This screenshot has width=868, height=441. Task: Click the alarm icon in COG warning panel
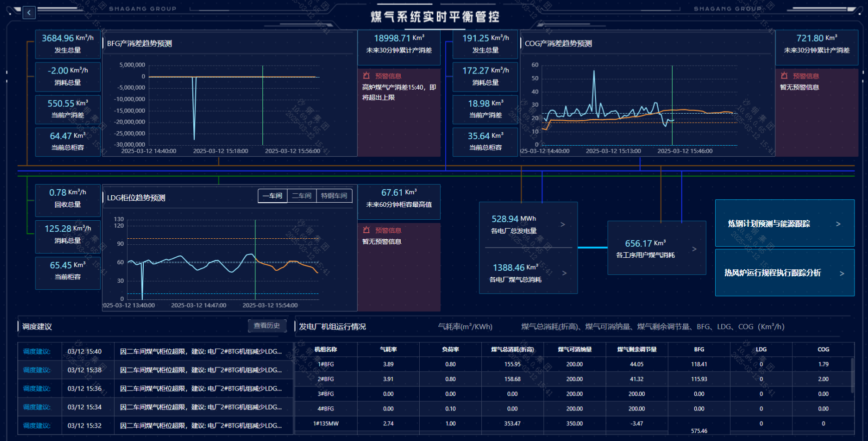coord(784,76)
